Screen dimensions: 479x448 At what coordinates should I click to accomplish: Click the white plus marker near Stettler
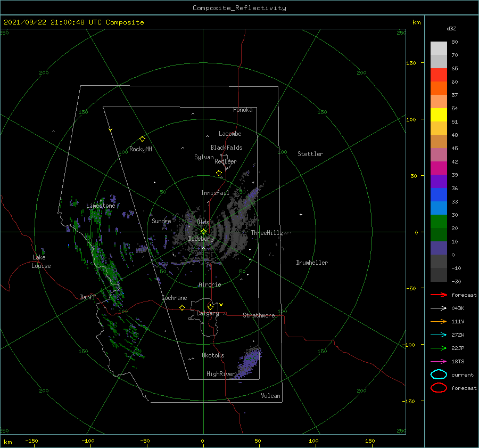(301, 214)
